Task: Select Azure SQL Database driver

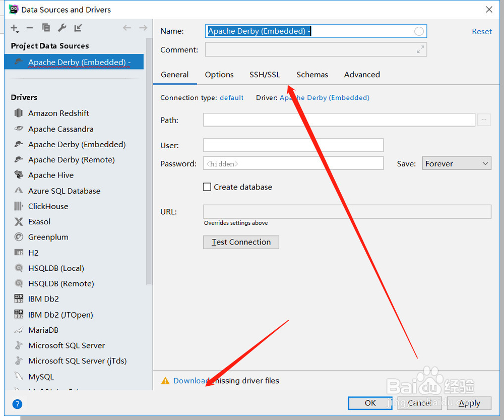Action: pyautogui.click(x=64, y=191)
